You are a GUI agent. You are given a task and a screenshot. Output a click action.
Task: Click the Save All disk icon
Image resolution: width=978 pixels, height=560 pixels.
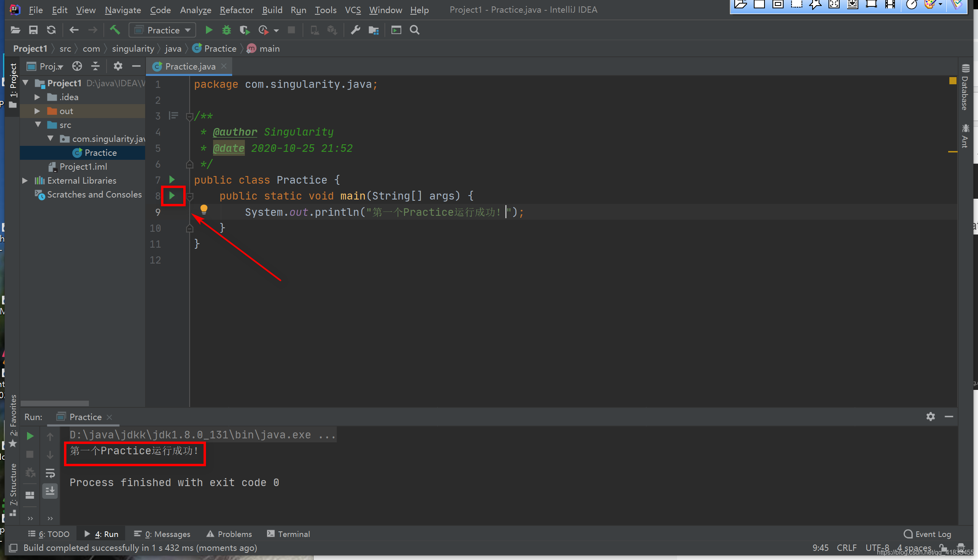click(33, 30)
